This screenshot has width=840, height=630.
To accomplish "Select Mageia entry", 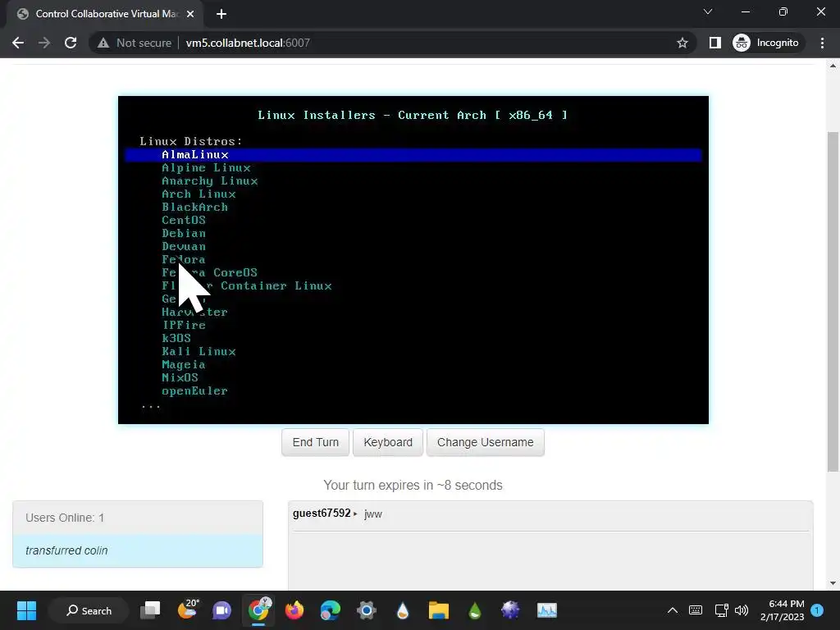I will click(184, 365).
